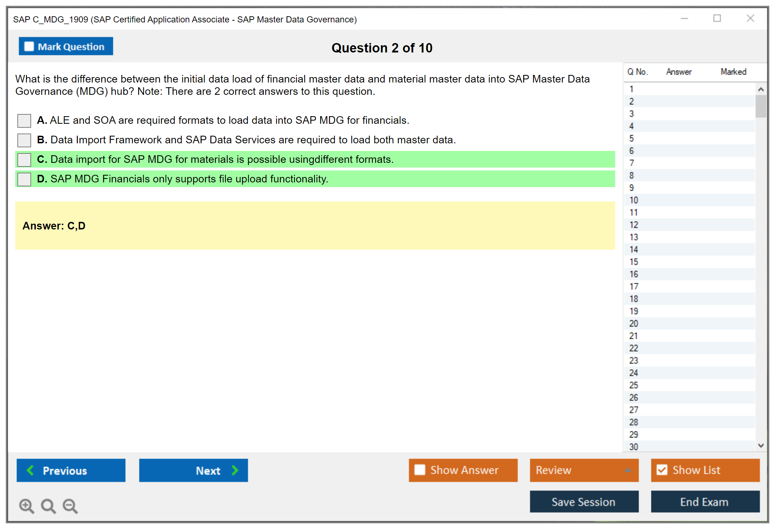Check option C about different formats
This screenshot has width=778, height=532.
24,160
